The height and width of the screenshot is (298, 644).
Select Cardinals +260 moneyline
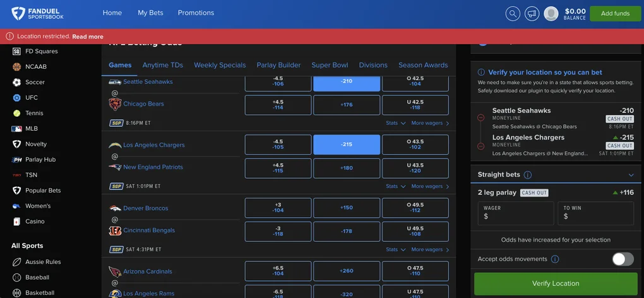pos(347,271)
